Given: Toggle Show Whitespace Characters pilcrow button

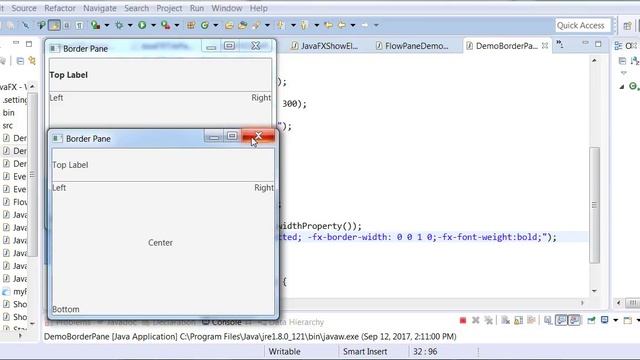Looking at the screenshot, I should click(x=79, y=25).
